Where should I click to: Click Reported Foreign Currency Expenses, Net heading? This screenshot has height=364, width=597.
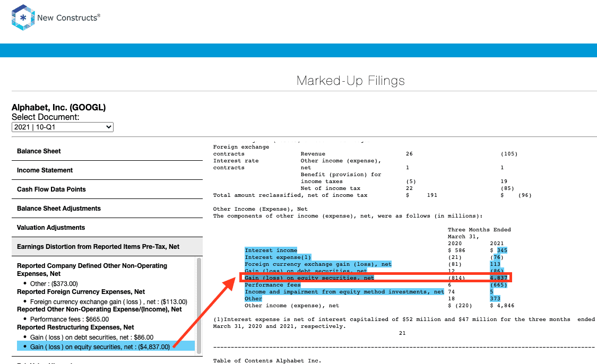(x=81, y=292)
